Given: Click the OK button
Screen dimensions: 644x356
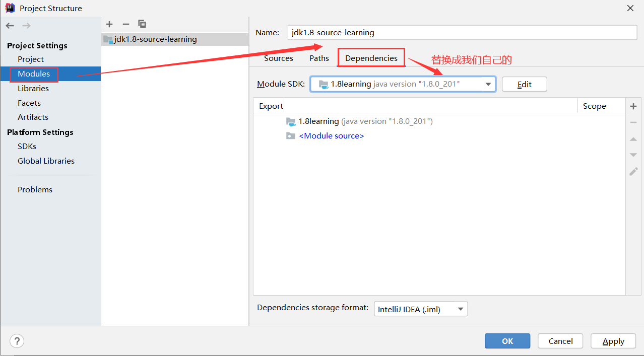Looking at the screenshot, I should click(507, 341).
